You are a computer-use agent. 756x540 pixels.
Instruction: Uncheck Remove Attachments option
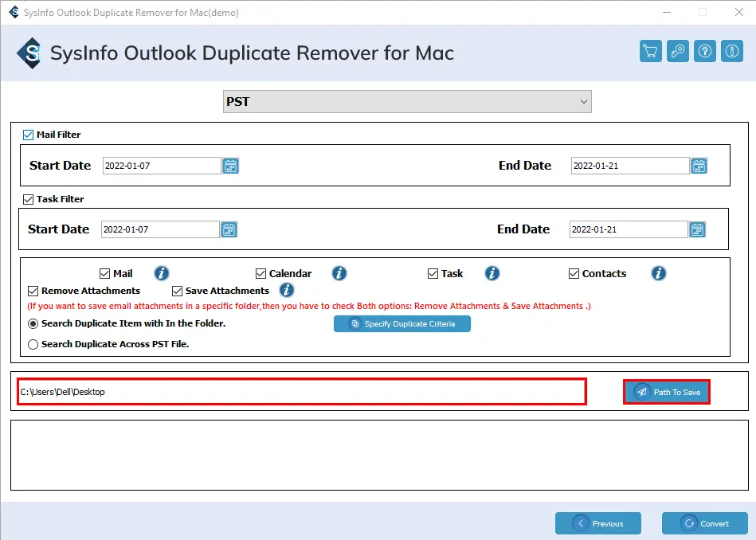point(33,291)
